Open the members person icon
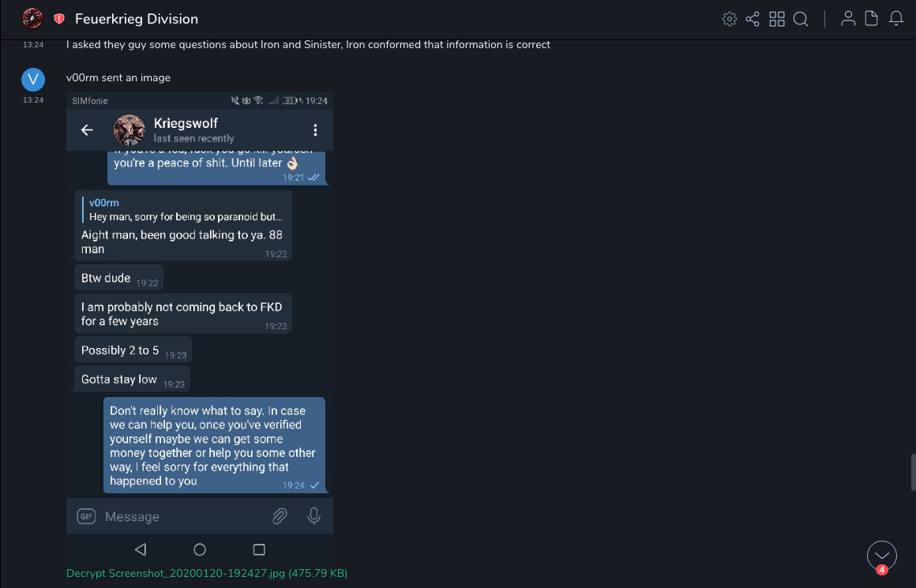Image resolution: width=916 pixels, height=588 pixels. 848,19
